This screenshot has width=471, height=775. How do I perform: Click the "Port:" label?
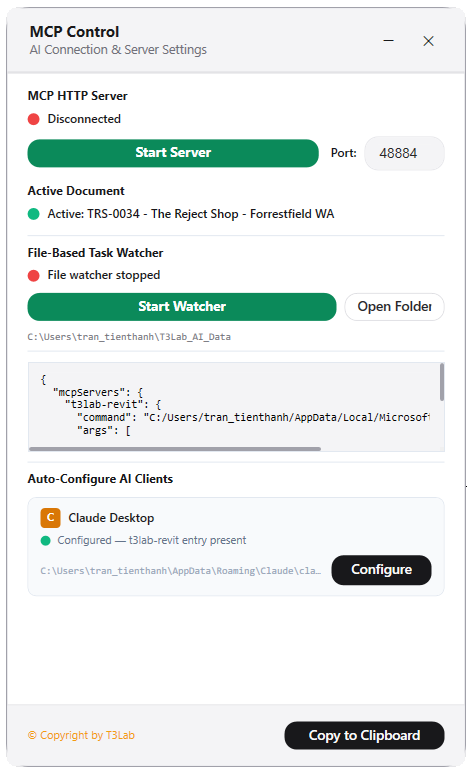343,153
